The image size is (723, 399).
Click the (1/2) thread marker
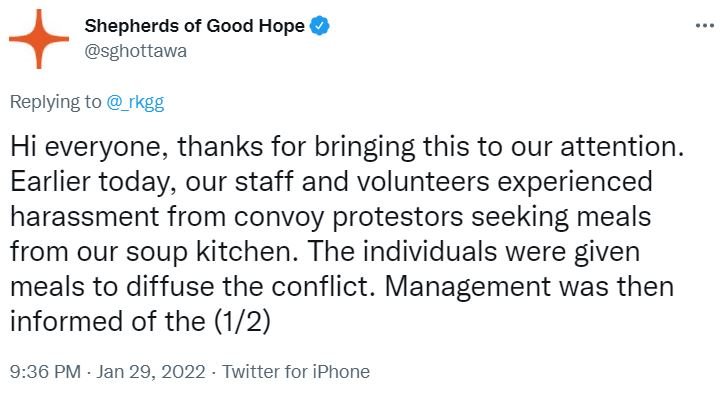coord(242,321)
